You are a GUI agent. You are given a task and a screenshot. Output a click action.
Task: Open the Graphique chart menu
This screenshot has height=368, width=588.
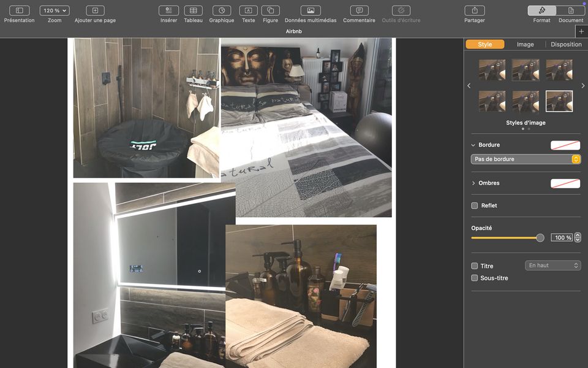(x=221, y=10)
